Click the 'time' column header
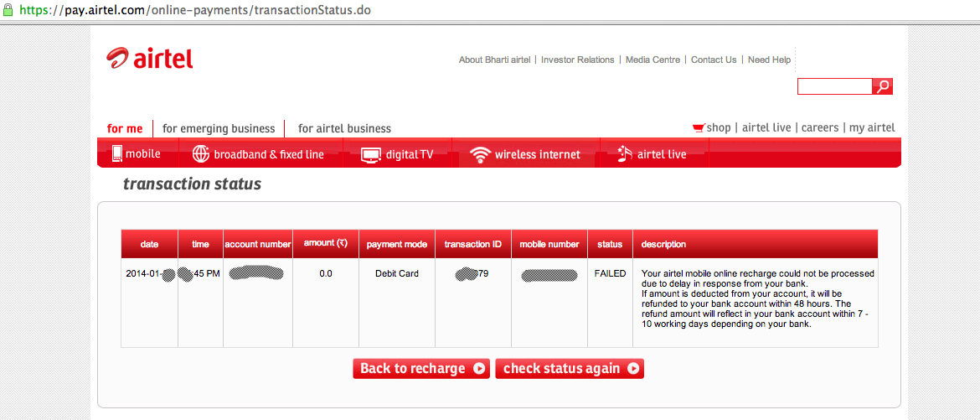Screen dimensions: 980x420 [201, 244]
